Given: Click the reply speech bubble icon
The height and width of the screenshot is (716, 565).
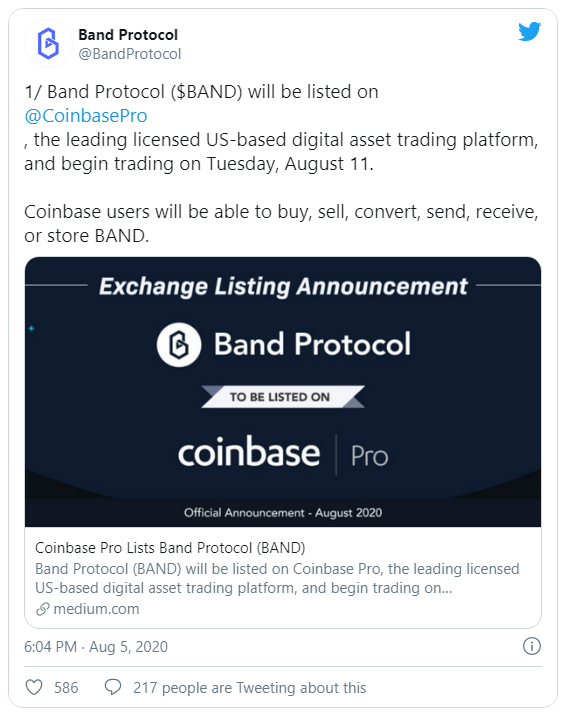Looking at the screenshot, I should pyautogui.click(x=113, y=687).
